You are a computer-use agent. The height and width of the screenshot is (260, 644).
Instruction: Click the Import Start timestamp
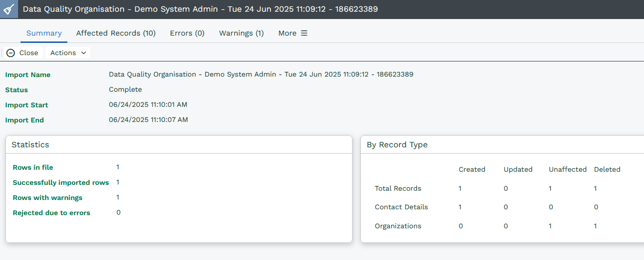pyautogui.click(x=148, y=105)
